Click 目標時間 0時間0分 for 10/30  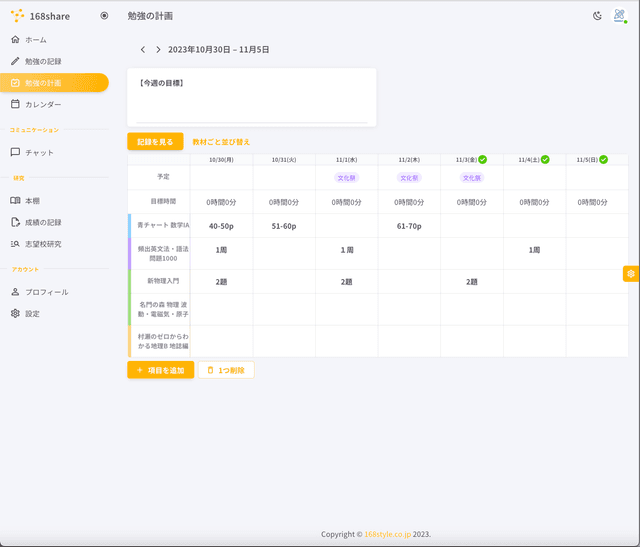click(221, 202)
